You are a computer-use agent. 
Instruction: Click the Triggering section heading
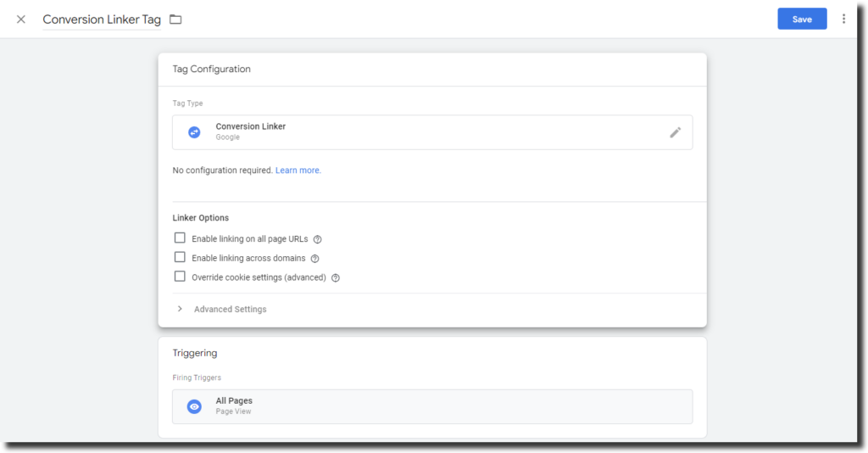pyautogui.click(x=195, y=353)
